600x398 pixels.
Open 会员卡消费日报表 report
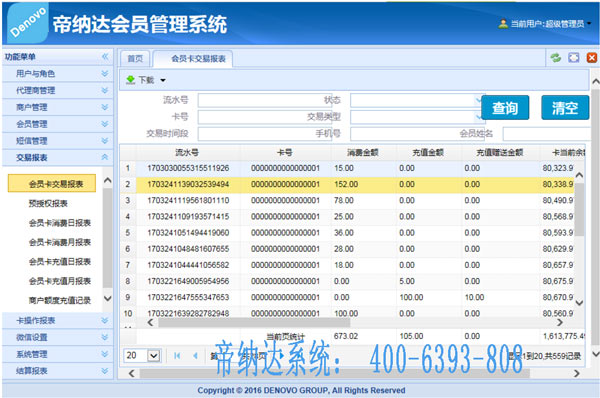click(60, 223)
